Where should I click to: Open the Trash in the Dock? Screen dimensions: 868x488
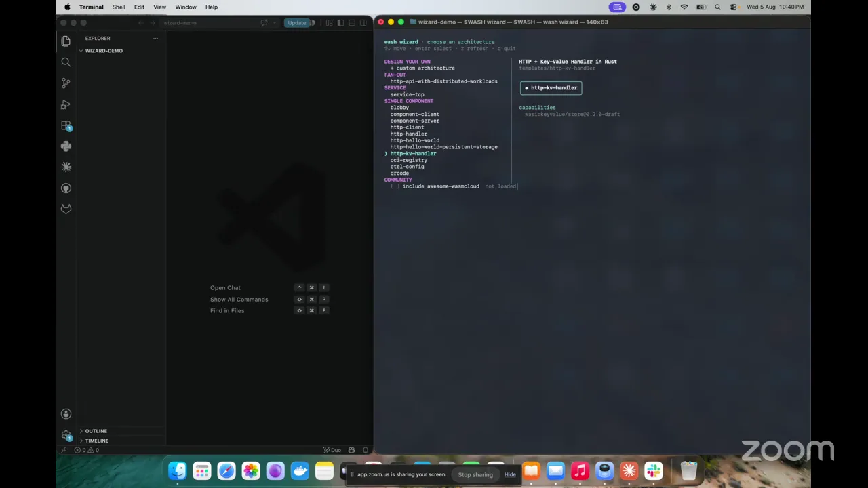tap(689, 470)
